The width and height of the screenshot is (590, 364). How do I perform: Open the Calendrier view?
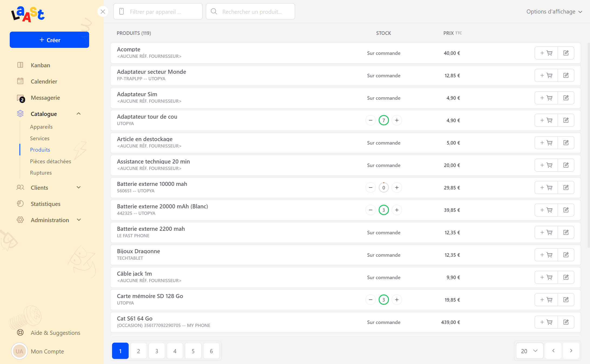pos(44,81)
